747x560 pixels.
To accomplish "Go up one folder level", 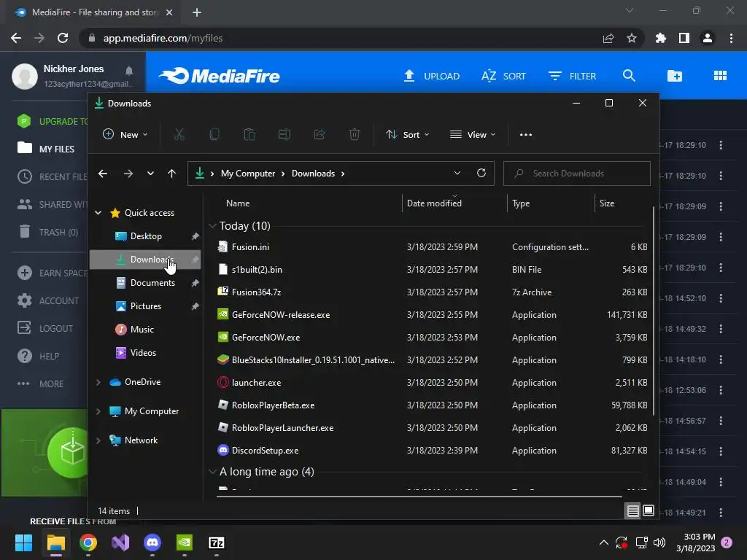I will pyautogui.click(x=171, y=174).
